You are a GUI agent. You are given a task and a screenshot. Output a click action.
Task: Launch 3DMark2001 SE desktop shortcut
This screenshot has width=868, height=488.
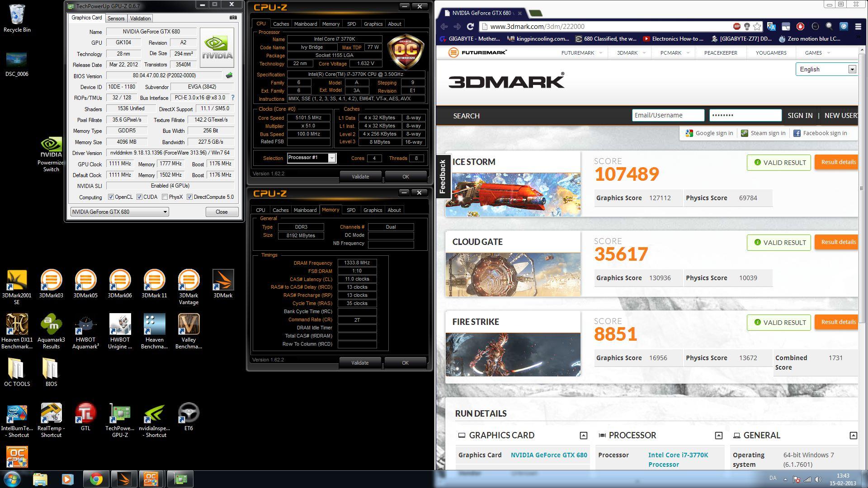[17, 287]
